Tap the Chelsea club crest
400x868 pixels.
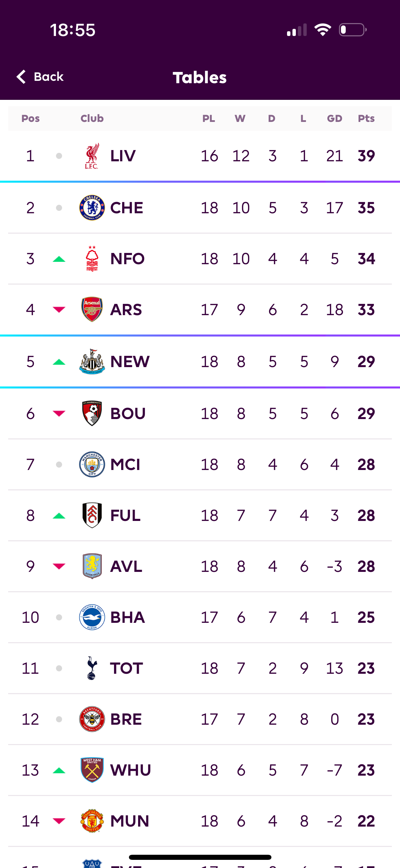pyautogui.click(x=92, y=207)
